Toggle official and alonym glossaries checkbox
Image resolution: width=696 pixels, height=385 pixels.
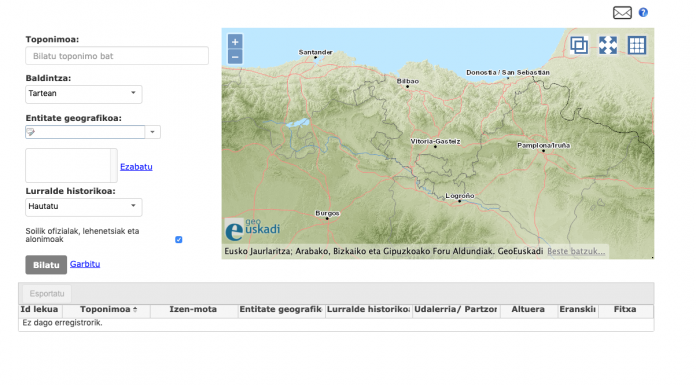[178, 240]
